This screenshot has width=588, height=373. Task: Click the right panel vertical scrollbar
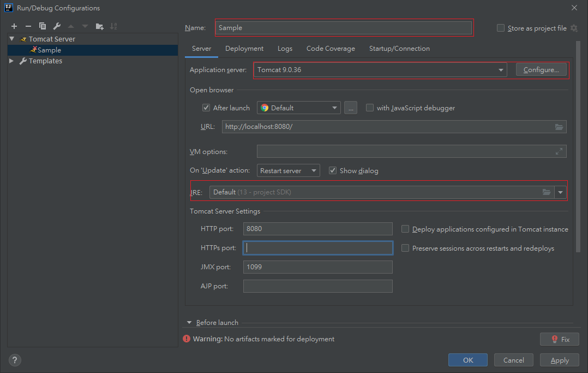pos(578,146)
